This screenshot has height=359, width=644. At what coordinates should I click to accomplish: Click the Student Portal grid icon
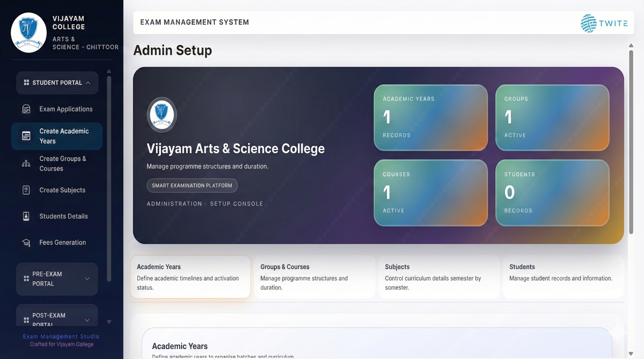pos(26,83)
